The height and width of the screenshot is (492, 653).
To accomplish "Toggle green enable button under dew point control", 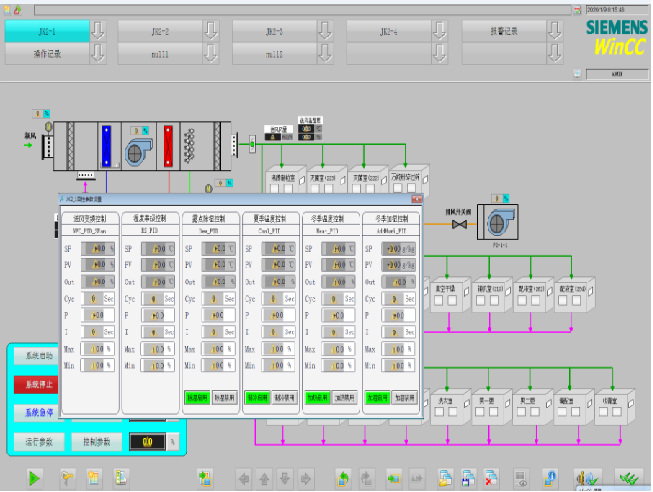I will [x=198, y=397].
